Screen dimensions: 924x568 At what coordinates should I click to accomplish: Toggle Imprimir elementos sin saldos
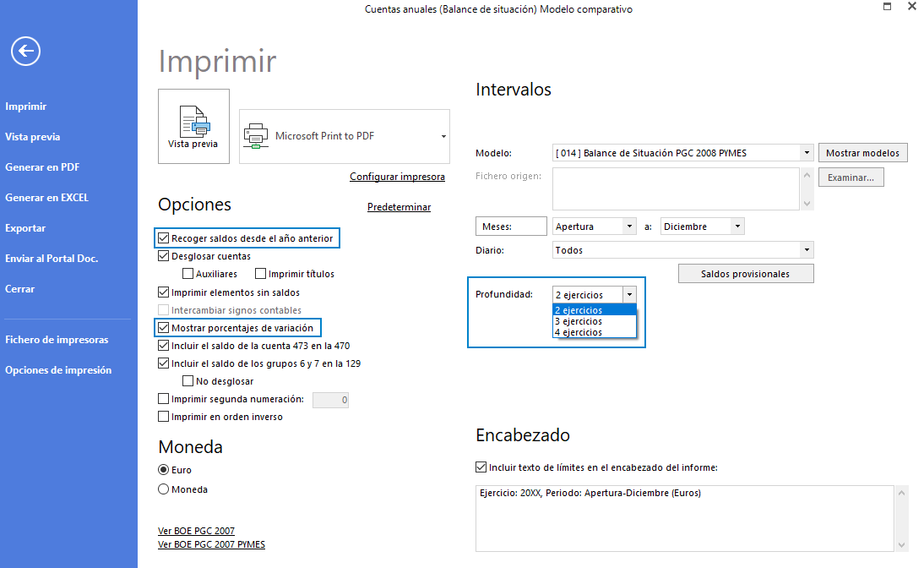click(164, 292)
